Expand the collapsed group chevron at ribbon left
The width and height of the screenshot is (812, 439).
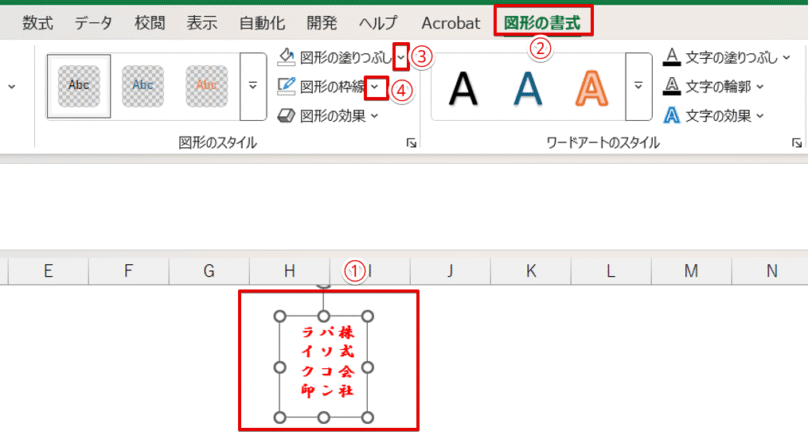click(11, 86)
